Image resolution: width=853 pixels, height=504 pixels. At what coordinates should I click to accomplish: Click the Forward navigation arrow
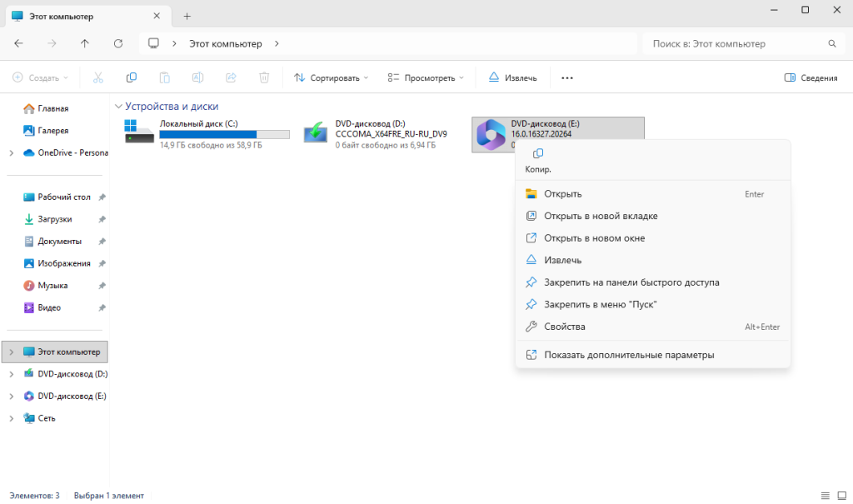tap(52, 43)
